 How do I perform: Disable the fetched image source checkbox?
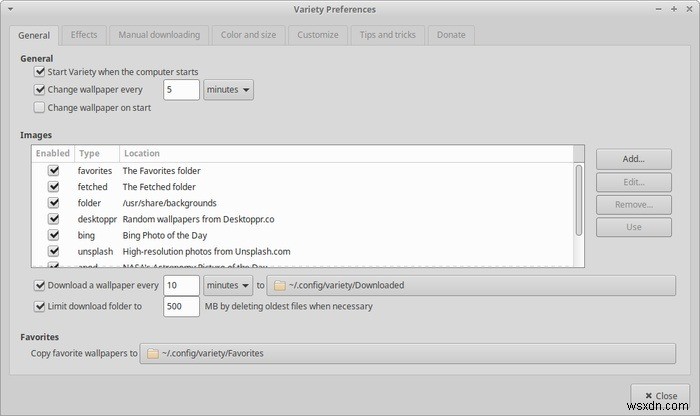54,187
